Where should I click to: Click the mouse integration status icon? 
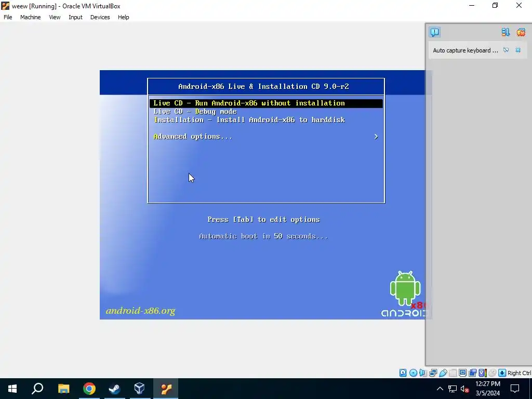coord(492,373)
